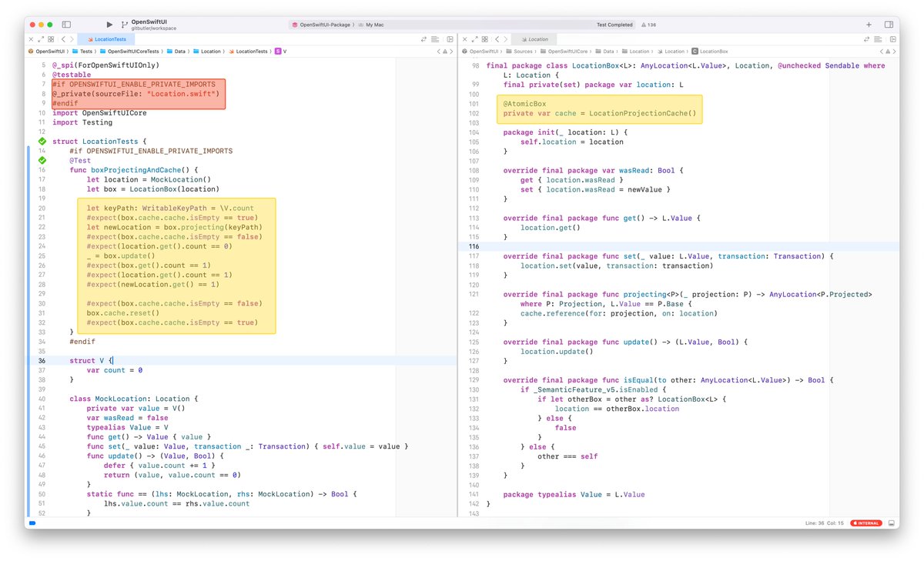Open LocationBox symbol in right jump bar
This screenshot has width=924, height=561.
711,52
